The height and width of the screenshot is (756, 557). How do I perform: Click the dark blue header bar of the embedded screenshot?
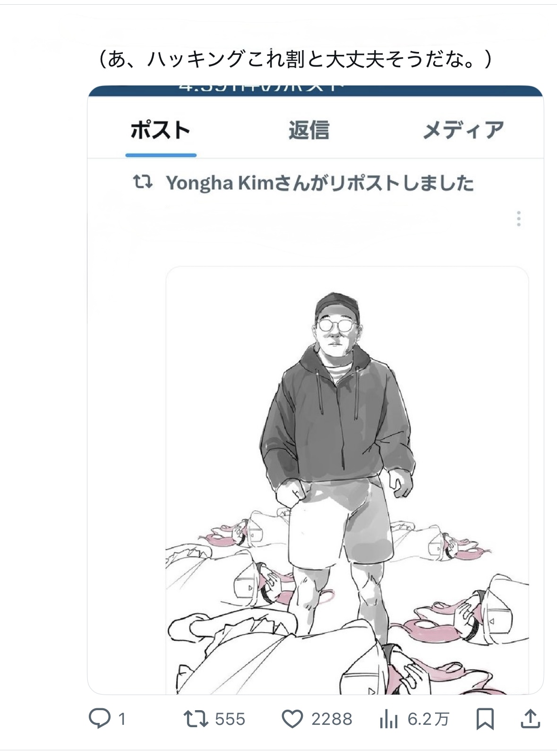coord(316,91)
